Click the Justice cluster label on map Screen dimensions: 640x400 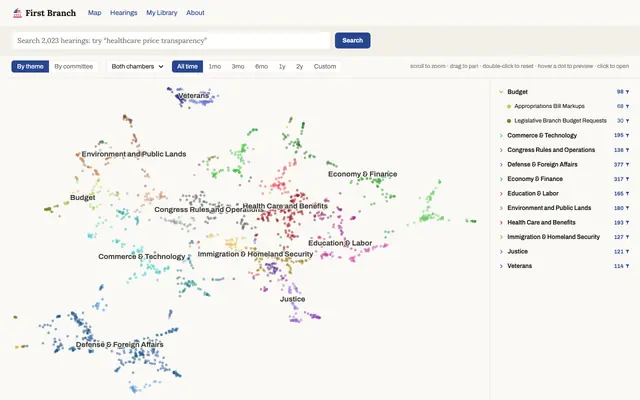click(x=292, y=299)
